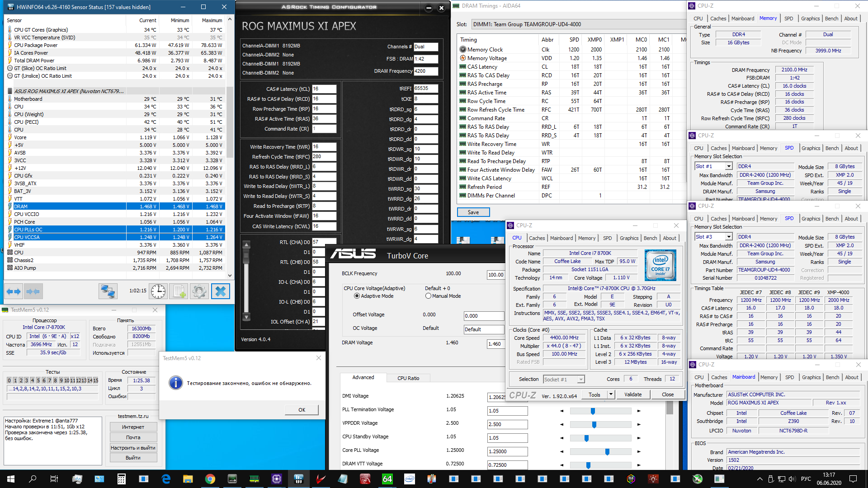Click the HWiNFO expand columns arrows icon

tap(14, 291)
